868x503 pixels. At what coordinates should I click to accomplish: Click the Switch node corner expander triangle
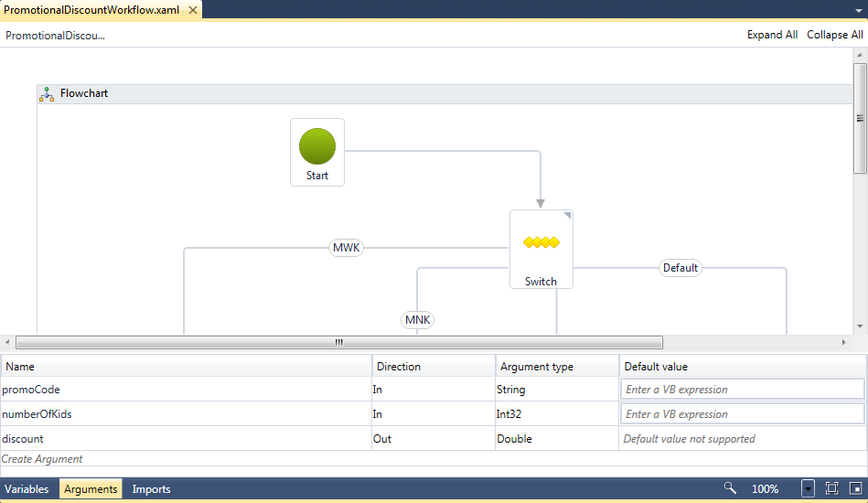pos(567,215)
